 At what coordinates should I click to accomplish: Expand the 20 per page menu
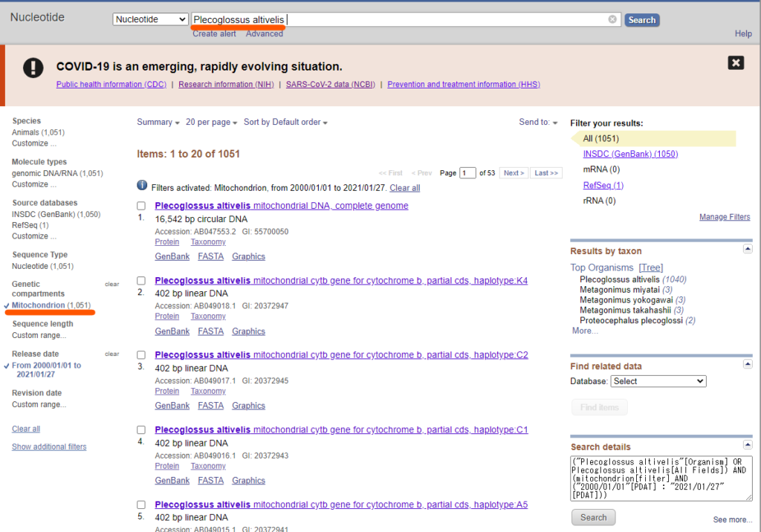click(211, 122)
